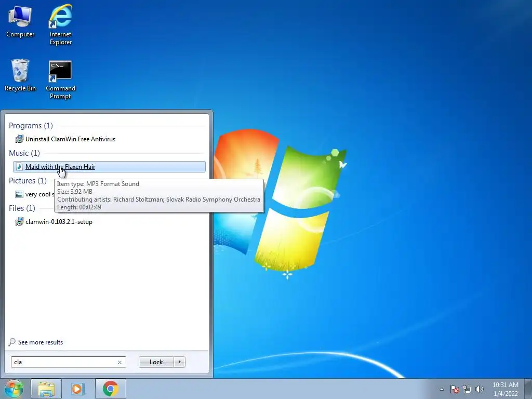Expand the shutdown options arrow next to Lock
532x399 pixels.
coord(179,362)
